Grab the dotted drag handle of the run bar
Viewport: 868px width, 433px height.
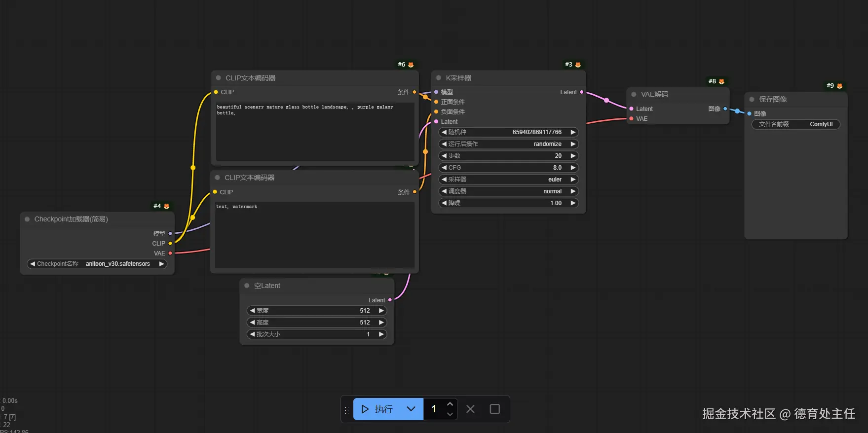tap(346, 409)
